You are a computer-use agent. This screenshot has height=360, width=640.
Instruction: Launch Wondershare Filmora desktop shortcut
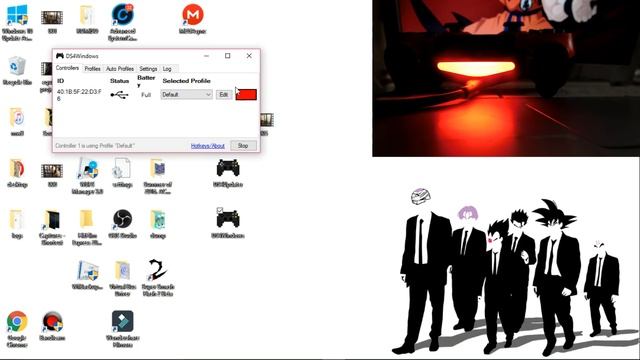tap(122, 329)
